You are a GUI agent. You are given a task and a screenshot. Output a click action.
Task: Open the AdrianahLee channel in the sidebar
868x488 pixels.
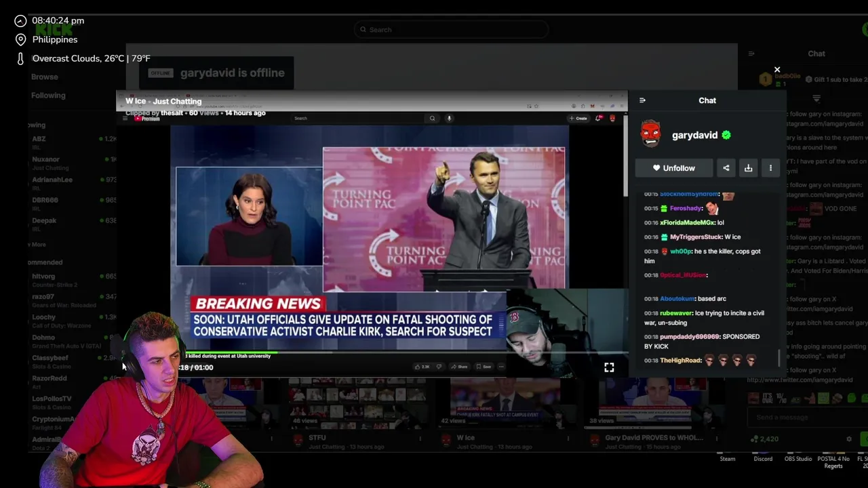pyautogui.click(x=72, y=182)
